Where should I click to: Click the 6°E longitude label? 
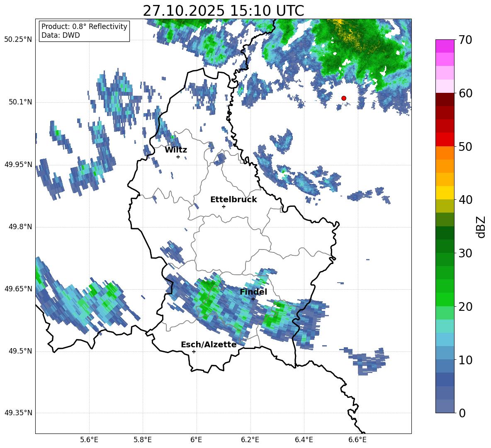tap(196, 440)
